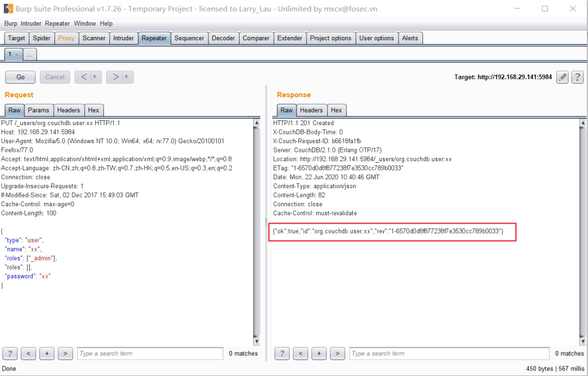Switch to the Target tab
This screenshot has width=588, height=376.
click(16, 38)
